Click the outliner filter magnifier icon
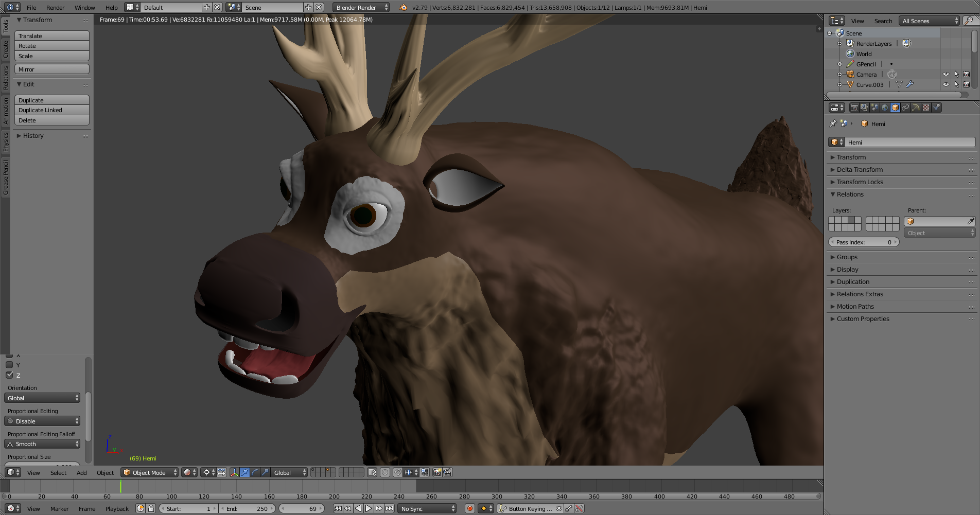The height and width of the screenshot is (515, 980). pyautogui.click(x=969, y=21)
